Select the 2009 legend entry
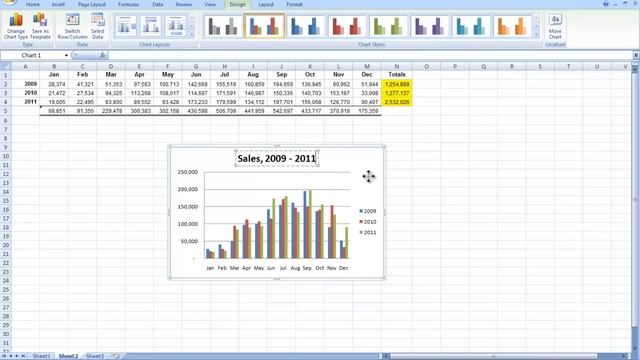Viewport: 640px width, 360px height. pos(368,211)
